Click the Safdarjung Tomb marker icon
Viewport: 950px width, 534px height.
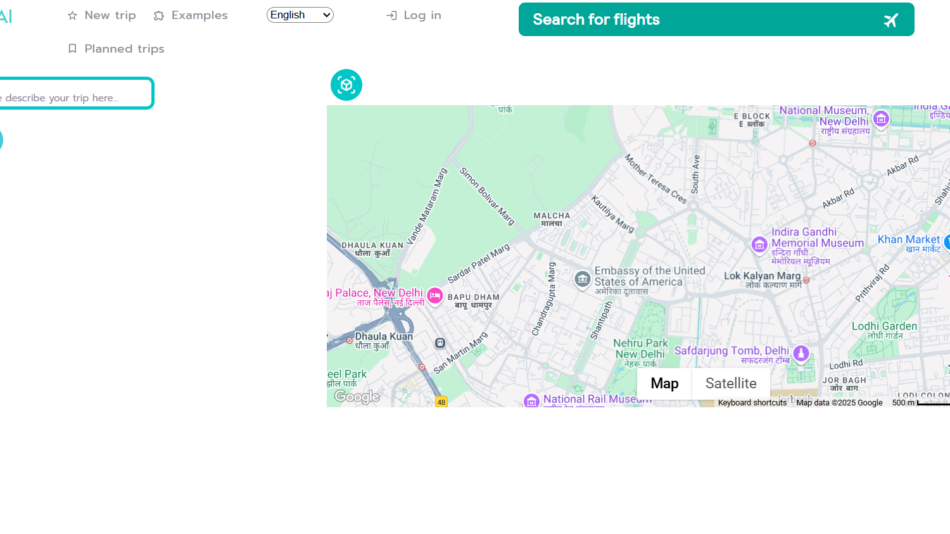[800, 353]
